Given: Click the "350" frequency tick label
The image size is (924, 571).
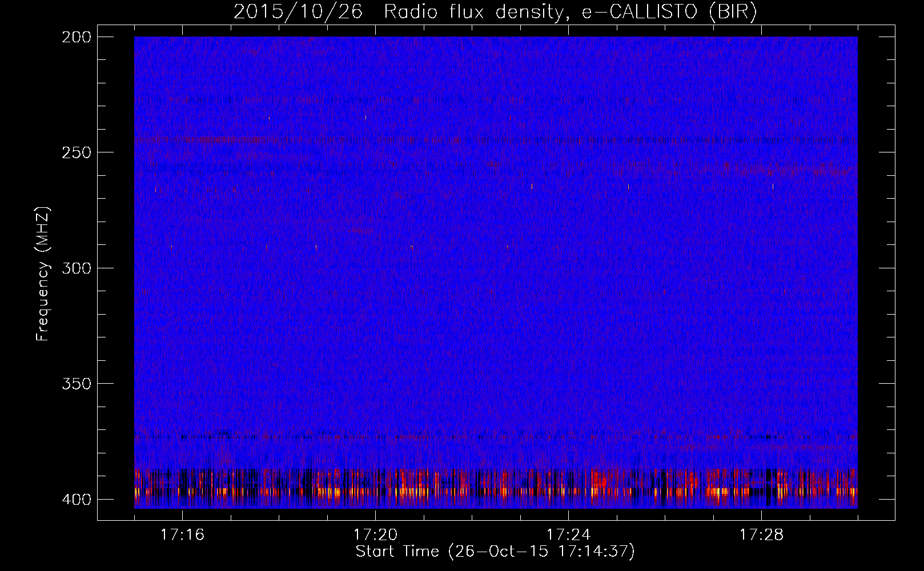Looking at the screenshot, I should tap(76, 383).
